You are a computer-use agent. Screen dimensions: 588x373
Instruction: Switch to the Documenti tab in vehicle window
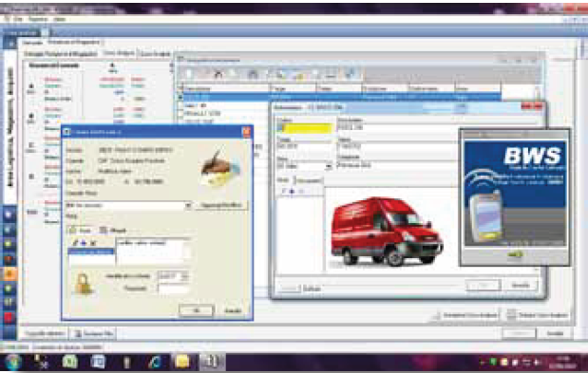309,180
